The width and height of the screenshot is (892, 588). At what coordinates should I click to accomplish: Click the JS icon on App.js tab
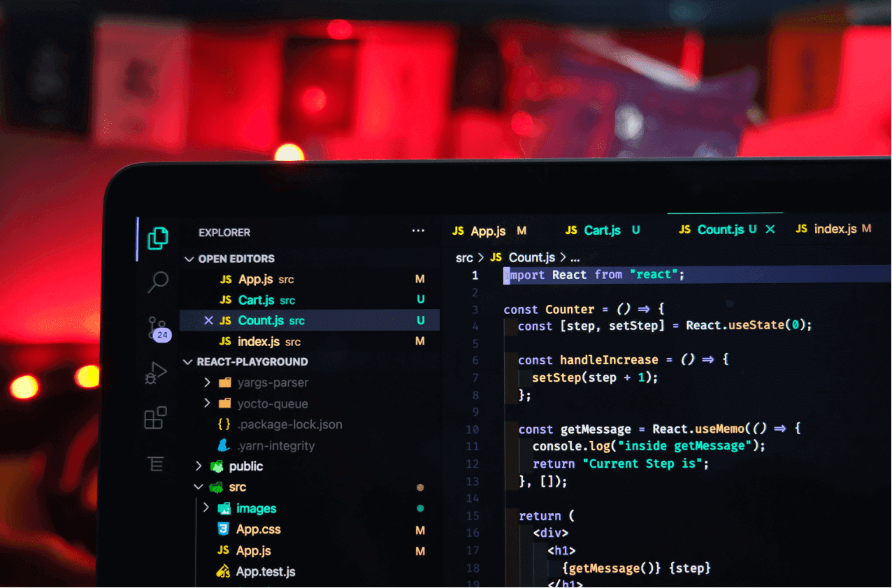click(x=459, y=231)
